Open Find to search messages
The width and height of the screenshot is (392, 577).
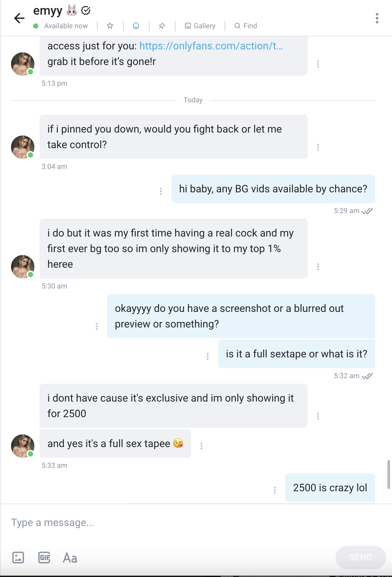coord(246,26)
